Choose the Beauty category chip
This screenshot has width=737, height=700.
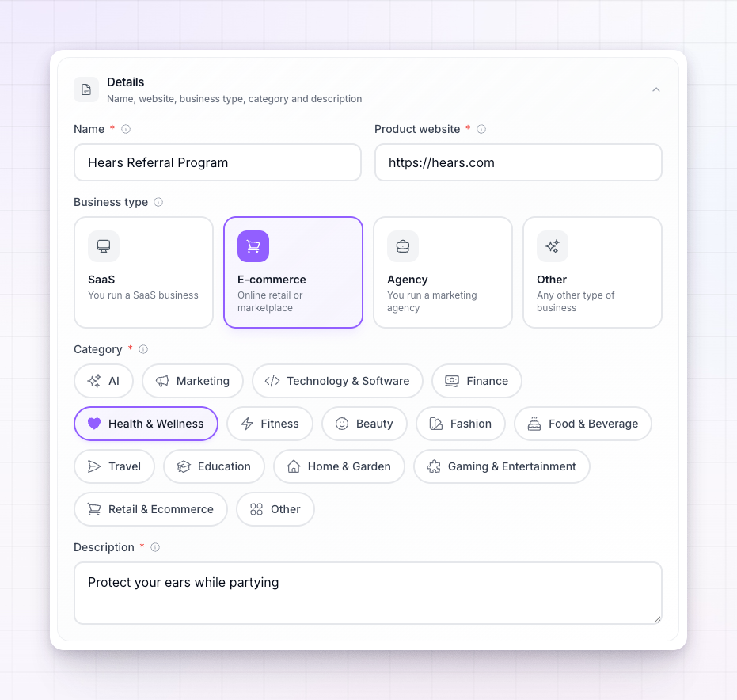tap(364, 424)
